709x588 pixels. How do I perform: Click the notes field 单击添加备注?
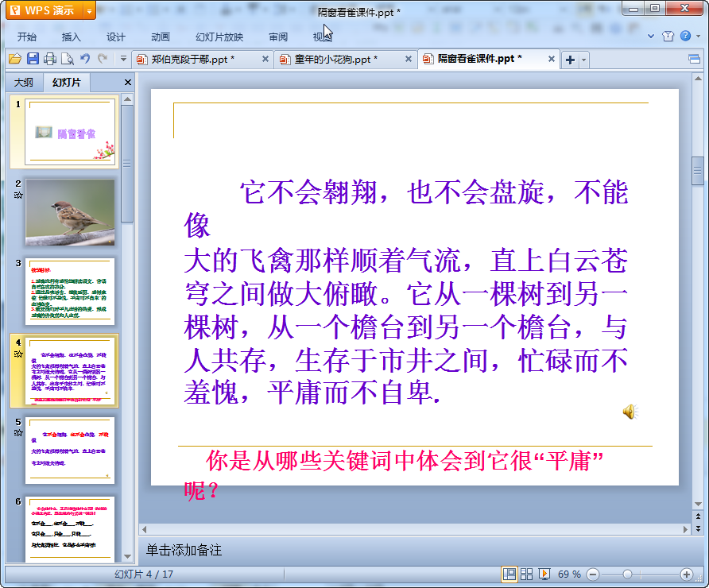point(184,550)
